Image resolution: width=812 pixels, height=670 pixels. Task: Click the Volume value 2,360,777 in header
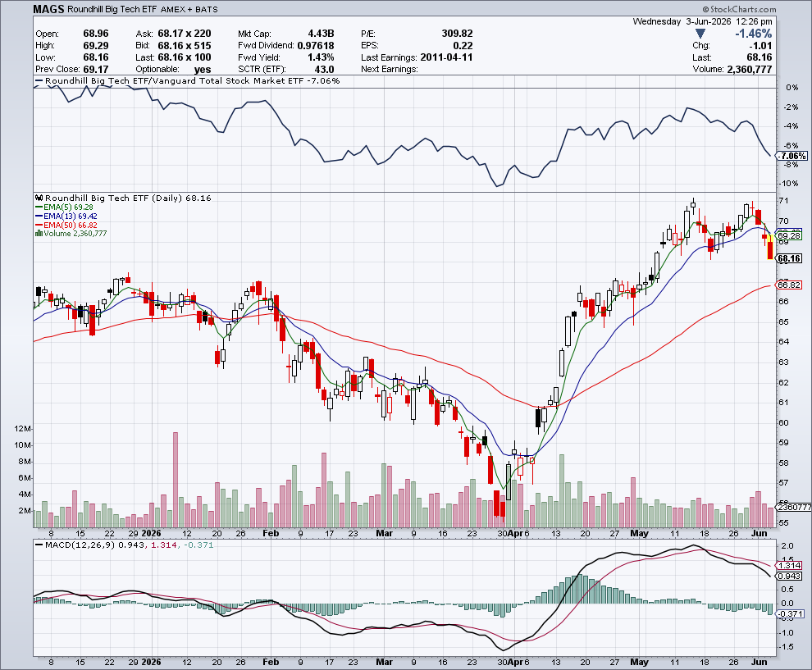tap(750, 70)
